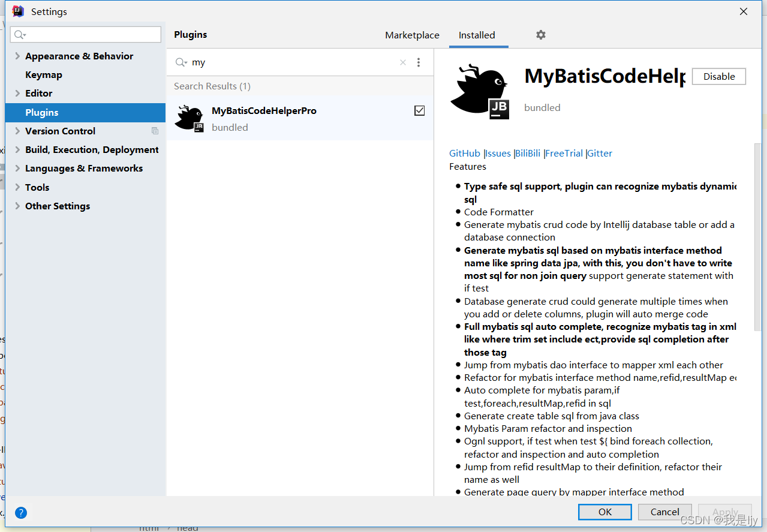This screenshot has width=767, height=532.
Task: Expand Other Settings section
Action: pyautogui.click(x=17, y=206)
